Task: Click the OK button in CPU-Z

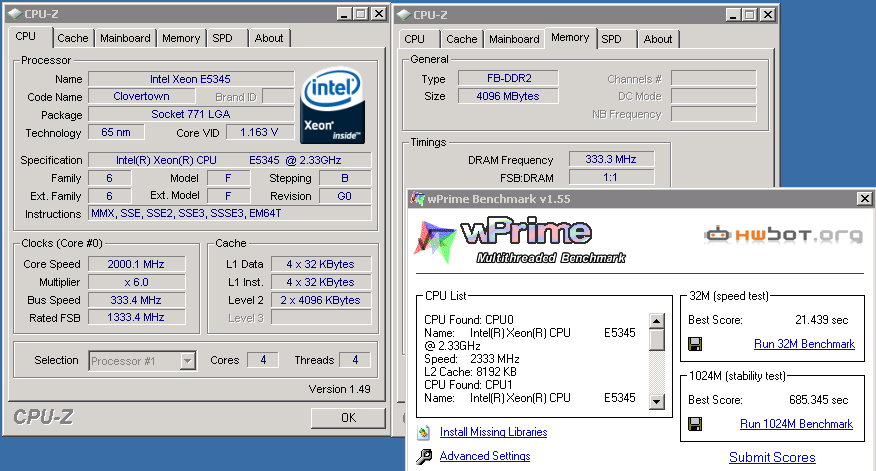Action: [x=348, y=418]
